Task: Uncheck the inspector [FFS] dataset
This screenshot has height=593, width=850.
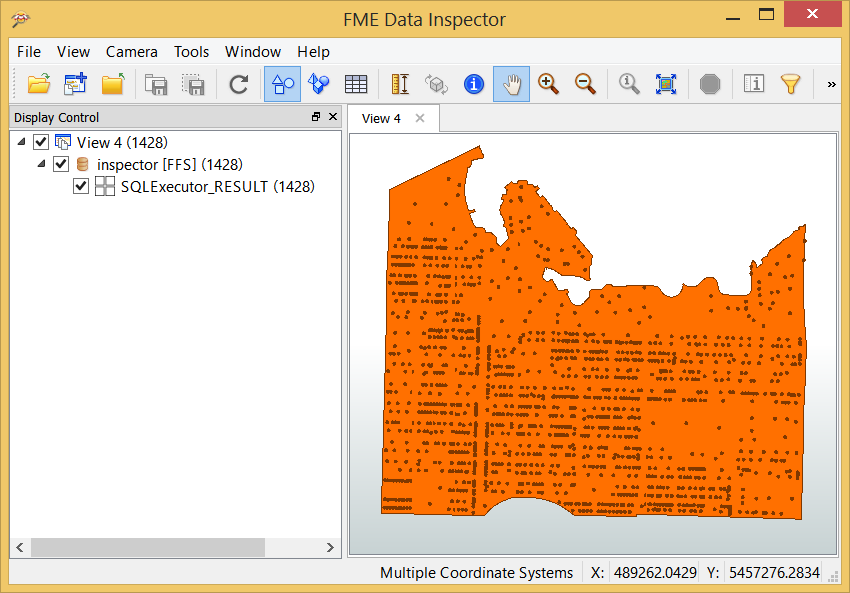Action: (x=61, y=164)
